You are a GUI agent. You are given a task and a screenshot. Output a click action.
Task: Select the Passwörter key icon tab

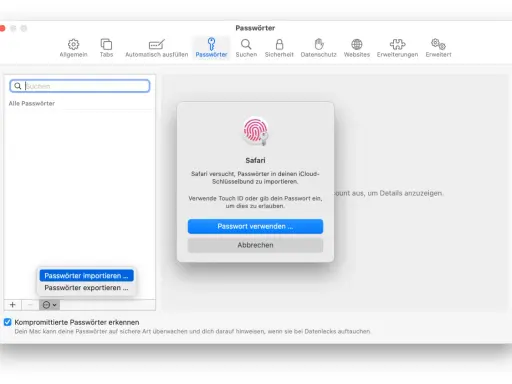211,48
